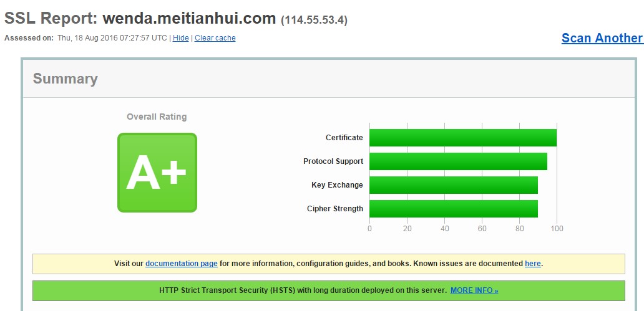
Task: Open the HSTS MORE INFO link
Action: [x=474, y=290]
